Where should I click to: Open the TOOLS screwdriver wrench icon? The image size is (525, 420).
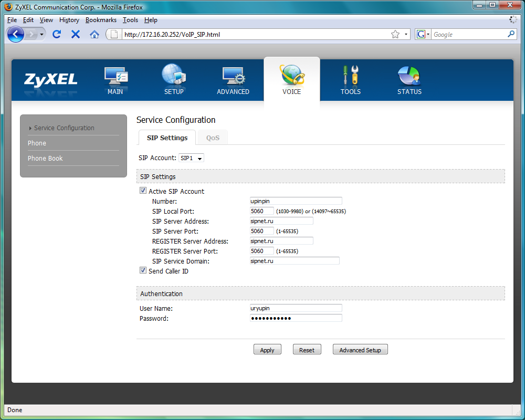[351, 75]
